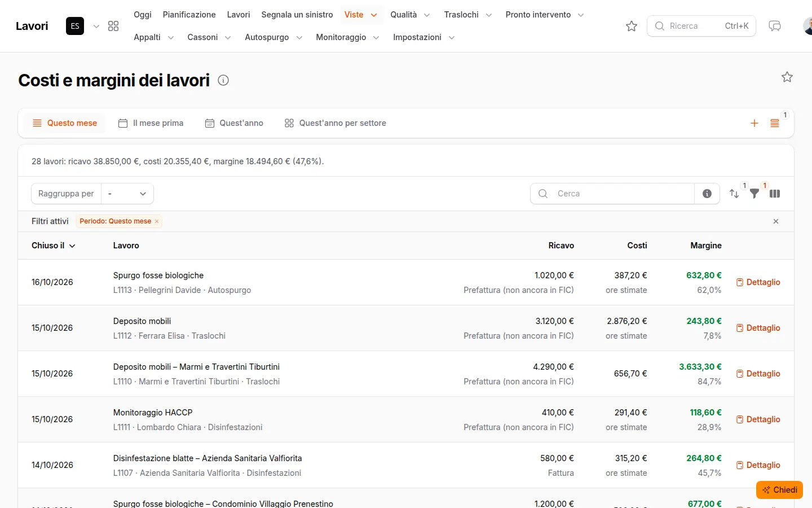Screen dimensions: 812x508
Task: Switch to Il mese prima tab
Action: coord(151,123)
